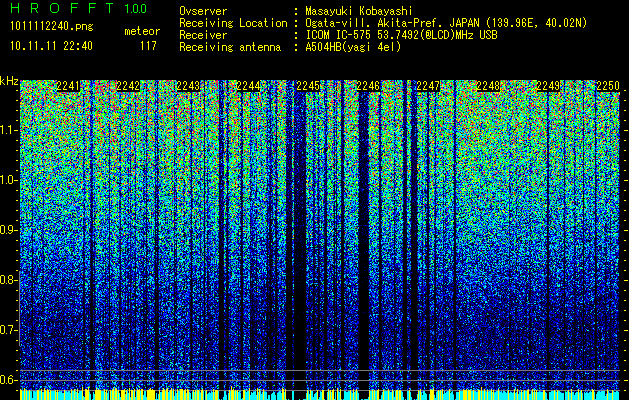Click the HROFFT 1.0.0 title text
The image size is (629, 400).
(x=79, y=8)
